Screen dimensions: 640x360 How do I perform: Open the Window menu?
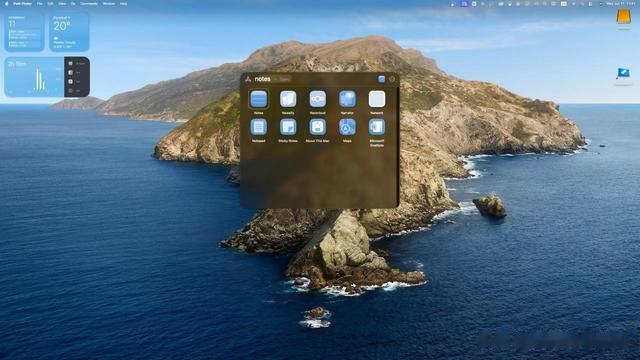pyautogui.click(x=109, y=4)
